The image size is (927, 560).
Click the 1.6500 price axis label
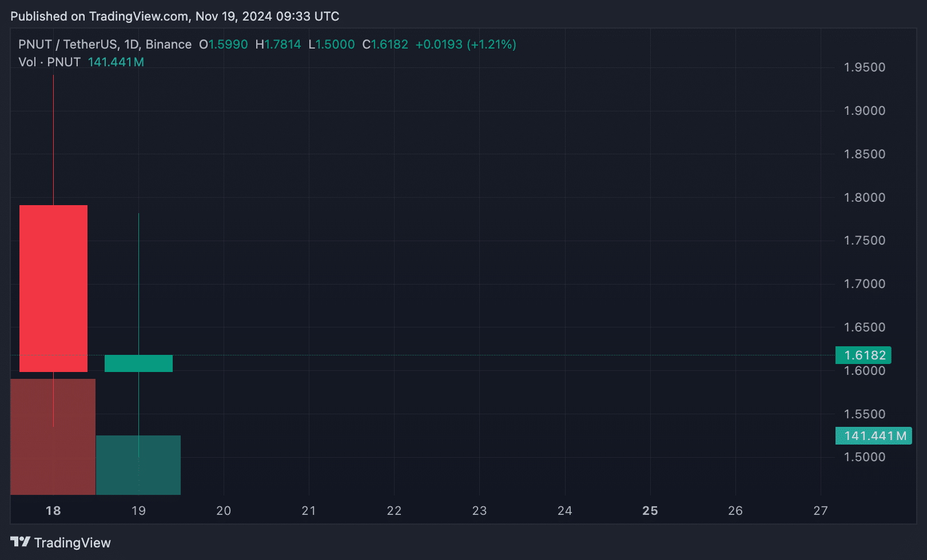pos(864,327)
